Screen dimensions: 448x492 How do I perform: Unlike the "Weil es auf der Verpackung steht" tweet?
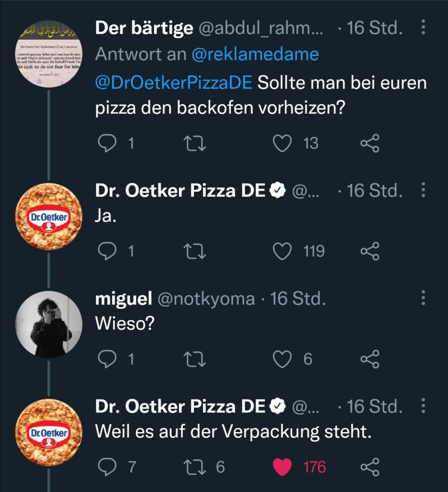[x=282, y=467]
